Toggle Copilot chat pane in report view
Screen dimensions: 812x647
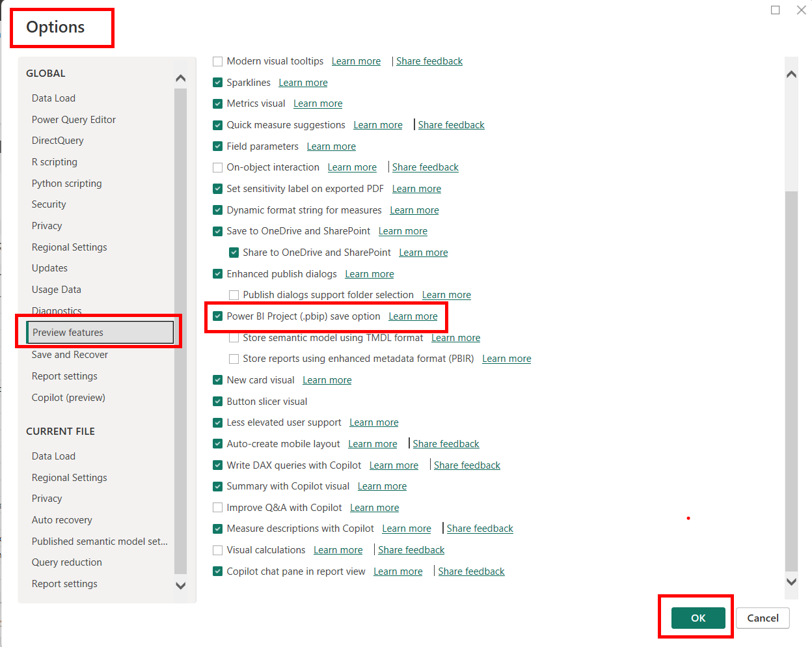click(x=218, y=571)
